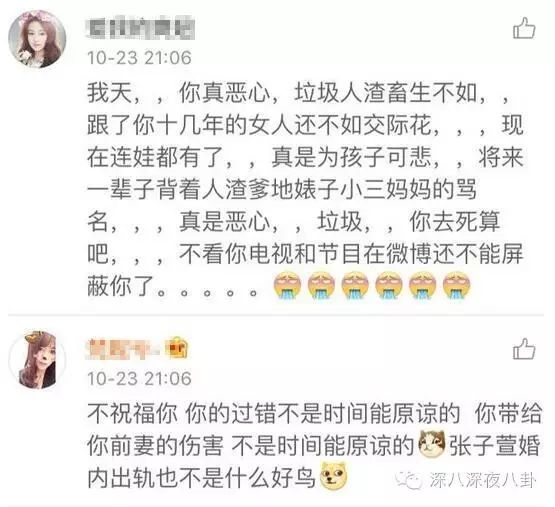
Task: Click the doge emoji after 好鸟
Action: (333, 476)
